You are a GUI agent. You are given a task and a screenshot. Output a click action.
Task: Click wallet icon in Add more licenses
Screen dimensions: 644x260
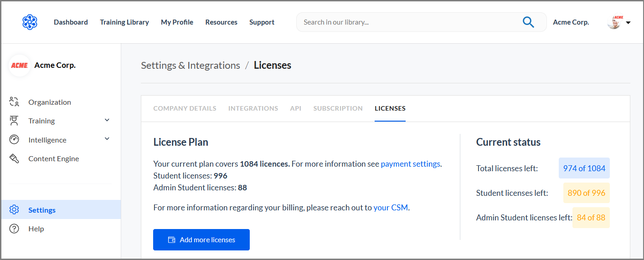pos(172,240)
